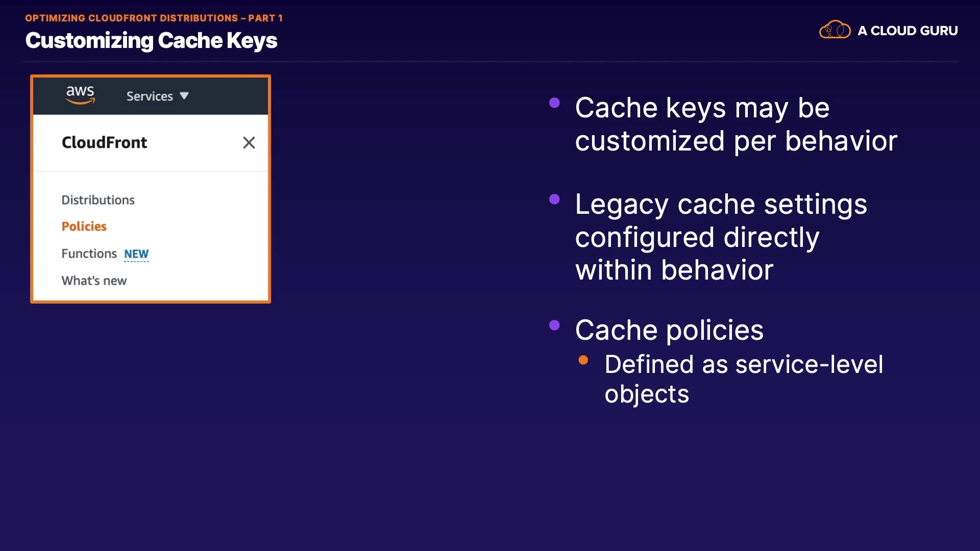
Task: Select the Policies navigation item
Action: (x=84, y=227)
